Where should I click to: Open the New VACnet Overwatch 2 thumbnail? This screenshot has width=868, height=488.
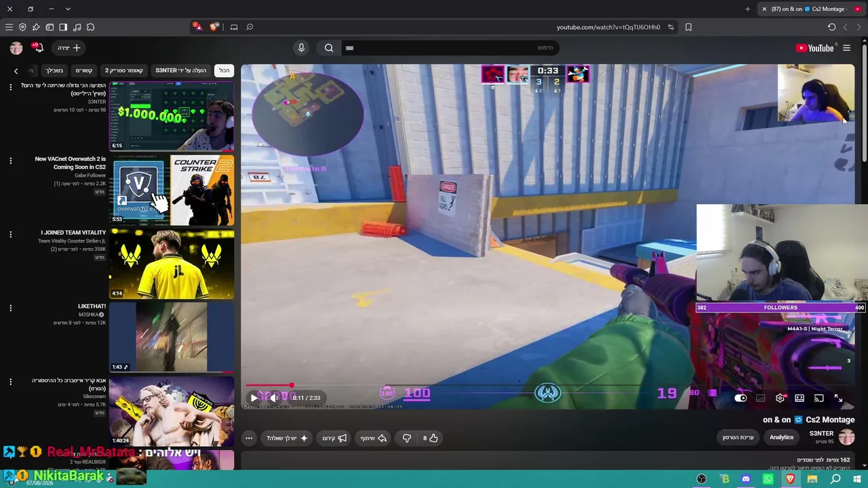tap(172, 190)
